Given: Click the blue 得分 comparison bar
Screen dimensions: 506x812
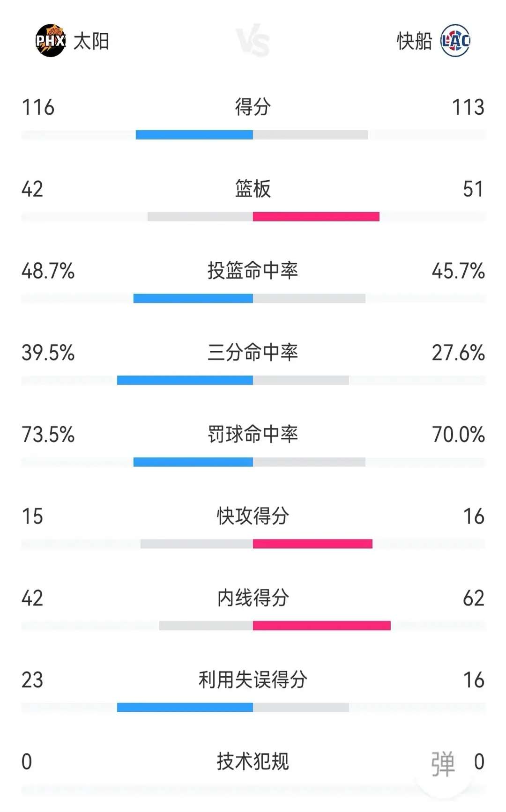Looking at the screenshot, I should pyautogui.click(x=194, y=135).
